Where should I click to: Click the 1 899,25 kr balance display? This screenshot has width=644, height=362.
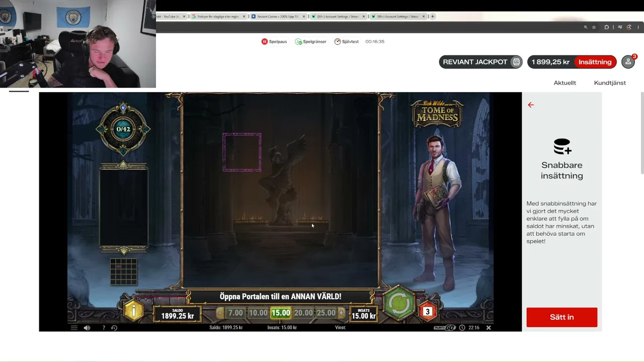[551, 62]
